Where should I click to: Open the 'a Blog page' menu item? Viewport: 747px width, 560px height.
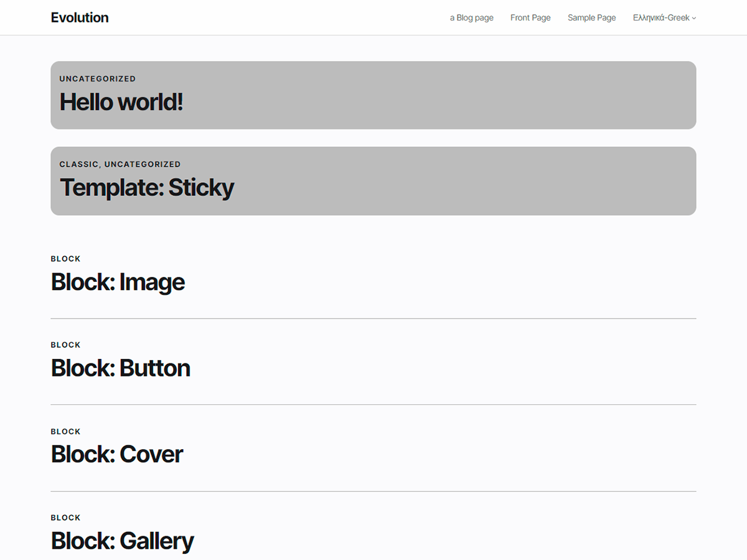coord(471,17)
